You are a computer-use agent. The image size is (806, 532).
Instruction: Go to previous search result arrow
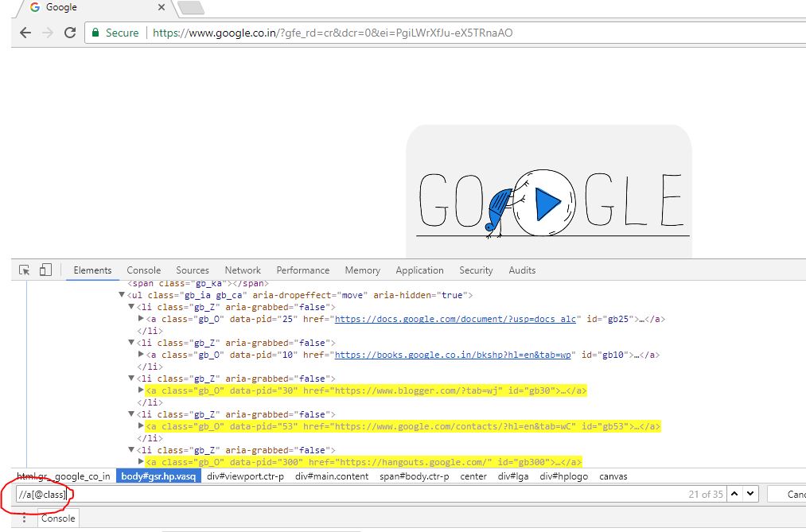(734, 494)
